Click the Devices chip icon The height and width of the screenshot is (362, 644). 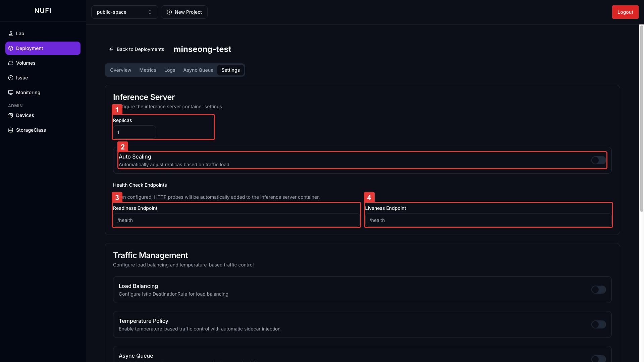click(11, 115)
